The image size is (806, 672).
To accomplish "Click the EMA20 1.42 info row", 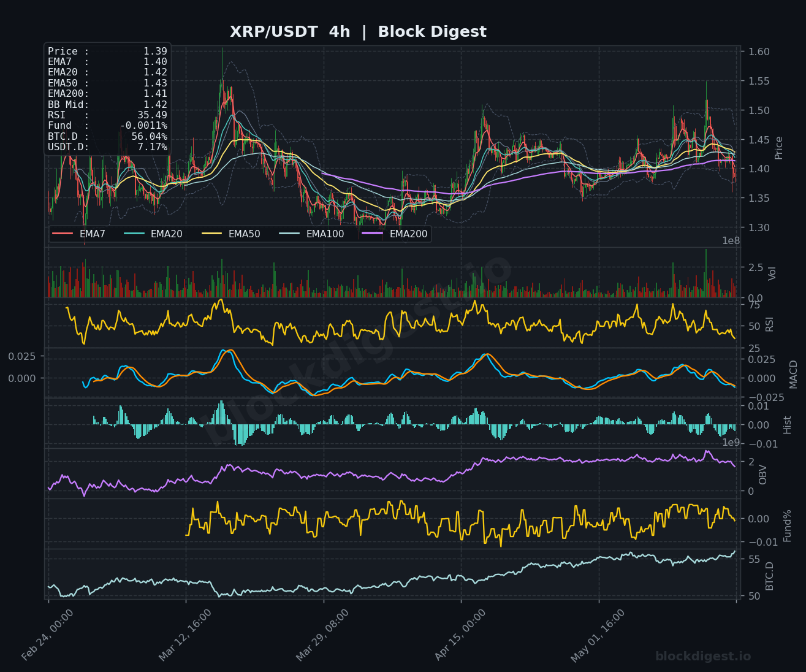I will [x=107, y=72].
